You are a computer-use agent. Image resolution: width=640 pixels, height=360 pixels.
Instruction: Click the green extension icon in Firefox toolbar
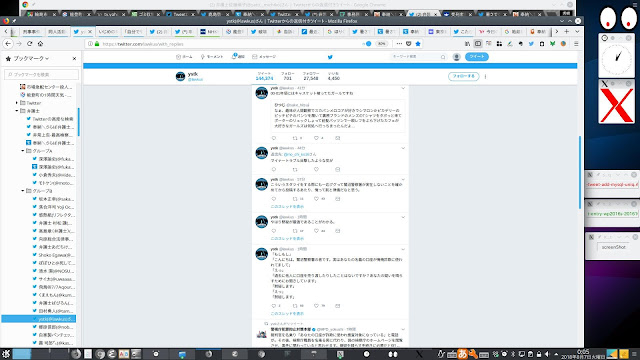[x=552, y=44]
